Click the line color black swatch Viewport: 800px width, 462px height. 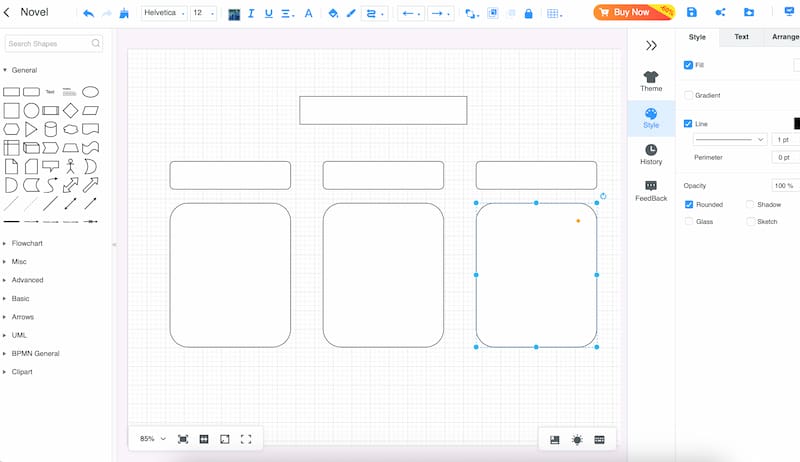pyautogui.click(x=797, y=123)
